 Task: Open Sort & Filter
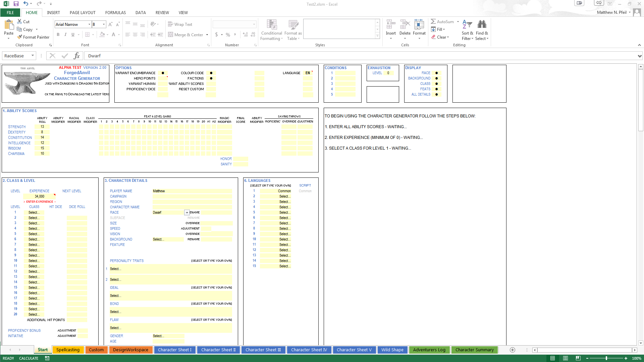point(467,30)
